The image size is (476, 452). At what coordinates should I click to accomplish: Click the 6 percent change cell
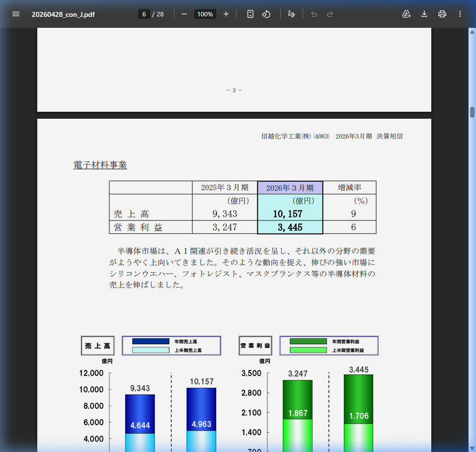point(349,227)
